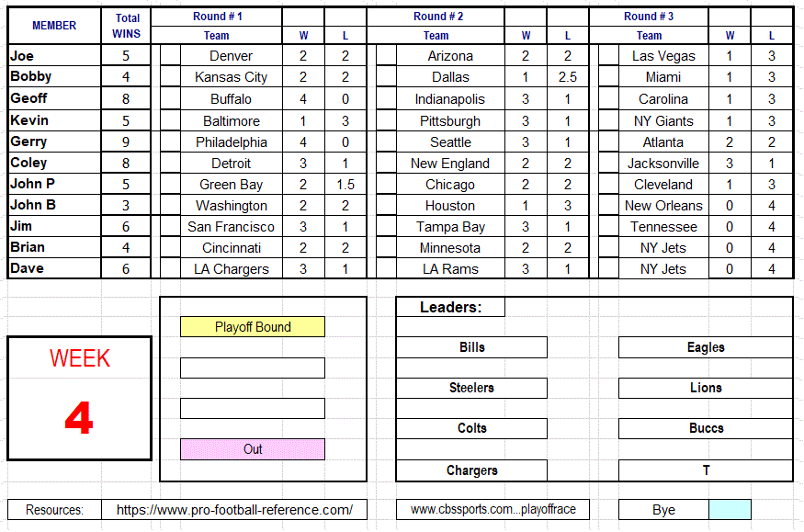Click the MEMBER column header
The height and width of the screenshot is (532, 804).
point(54,26)
